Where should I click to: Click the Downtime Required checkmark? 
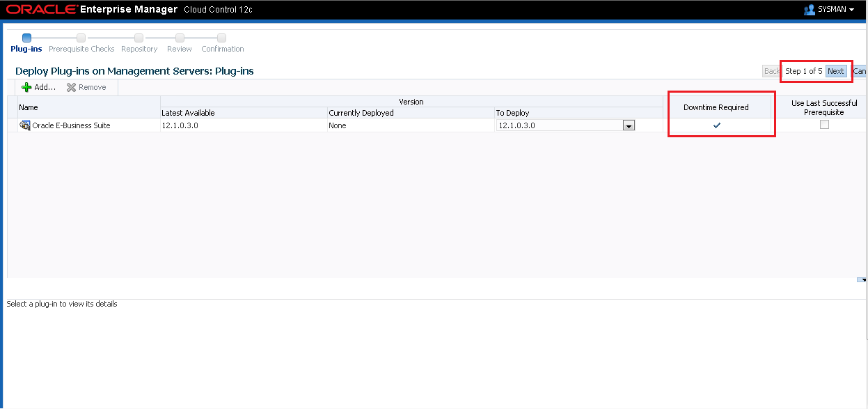(716, 125)
